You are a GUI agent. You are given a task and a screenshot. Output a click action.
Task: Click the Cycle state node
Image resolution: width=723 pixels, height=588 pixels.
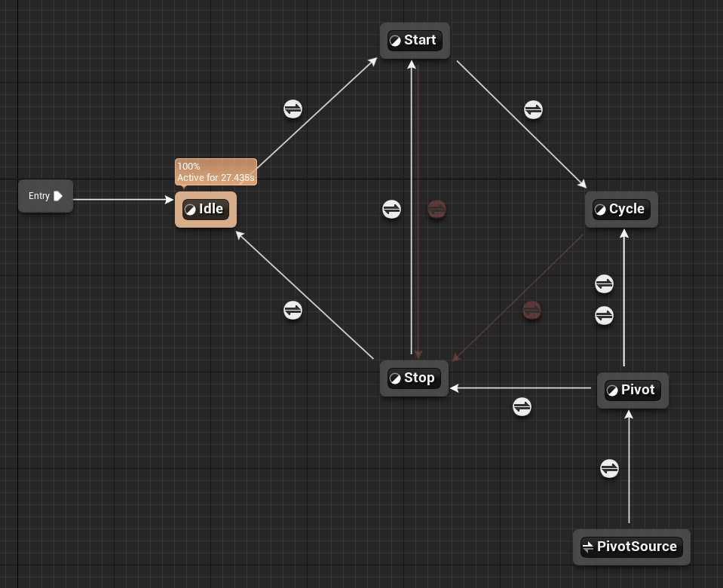621,209
